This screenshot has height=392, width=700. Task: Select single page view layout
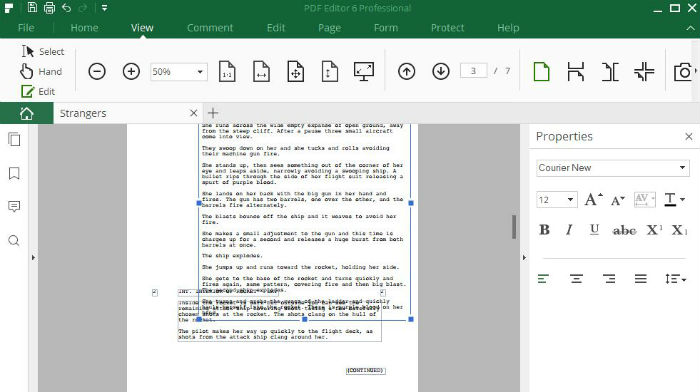click(541, 71)
